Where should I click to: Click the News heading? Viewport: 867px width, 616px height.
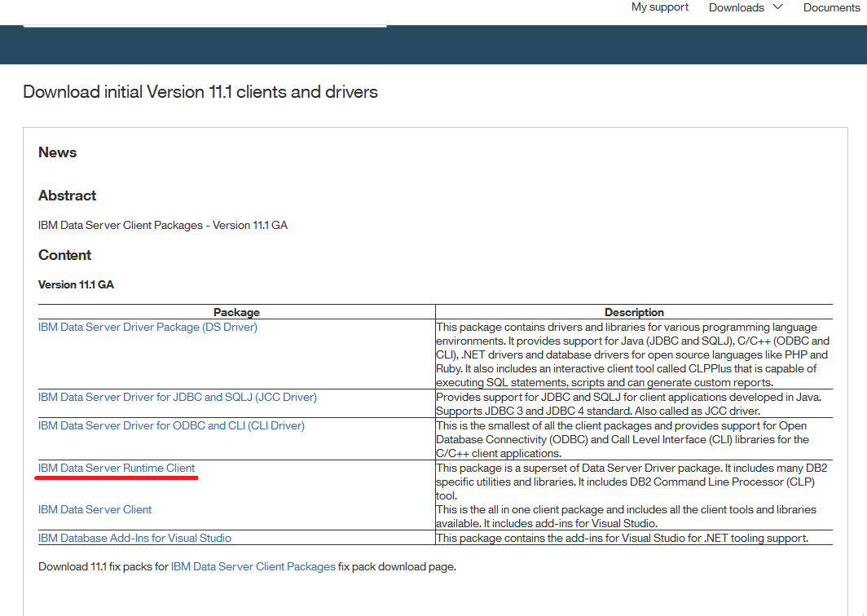58,152
